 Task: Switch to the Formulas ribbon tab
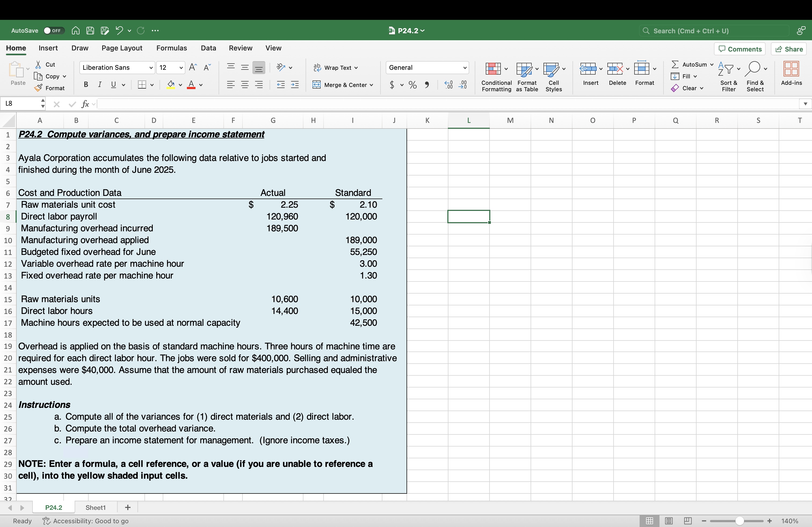(171, 48)
